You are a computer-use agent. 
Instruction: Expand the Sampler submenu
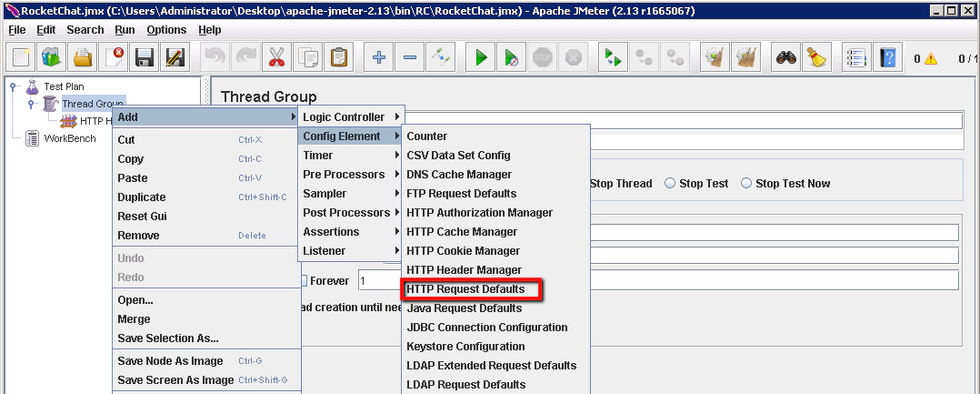pos(351,193)
